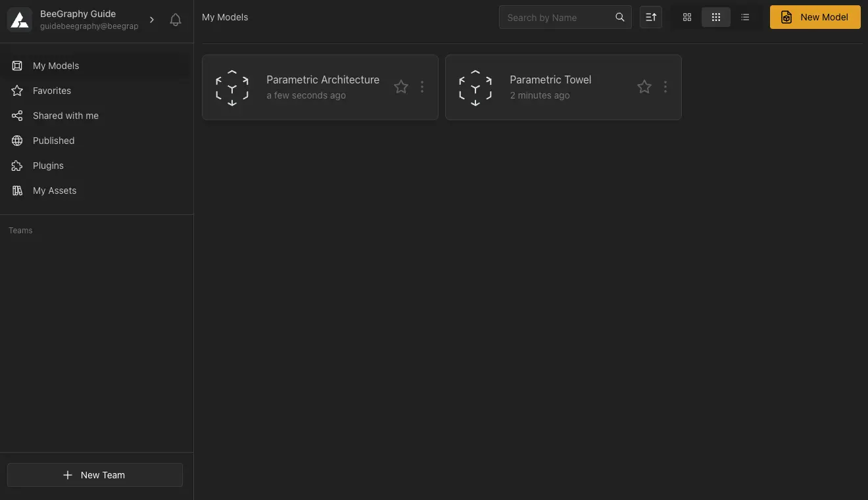Open Parametric Architecture three-dot menu
868x500 pixels.
422,87
